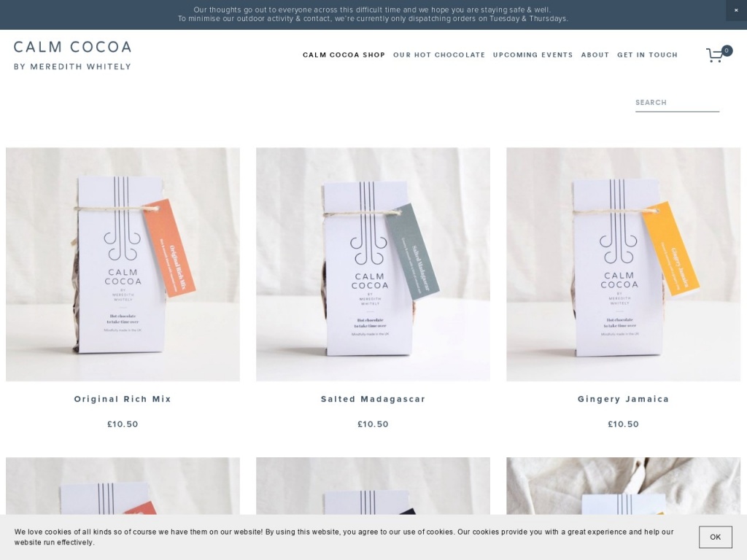Image resolution: width=747 pixels, height=560 pixels.
Task: Select the second-row right product on linen
Action: click(623, 486)
